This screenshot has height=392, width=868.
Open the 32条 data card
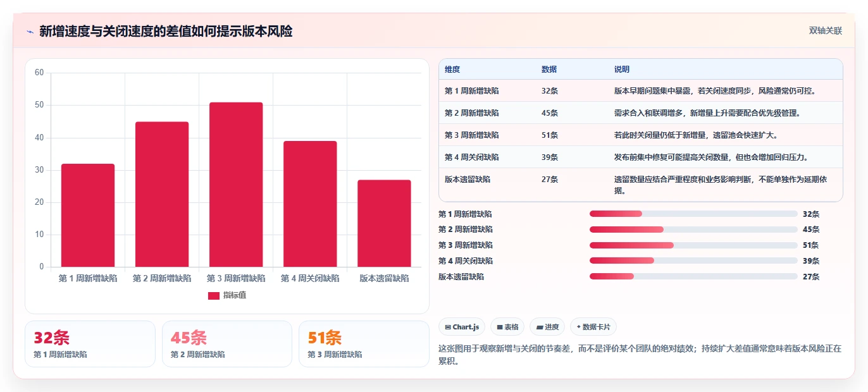point(90,344)
